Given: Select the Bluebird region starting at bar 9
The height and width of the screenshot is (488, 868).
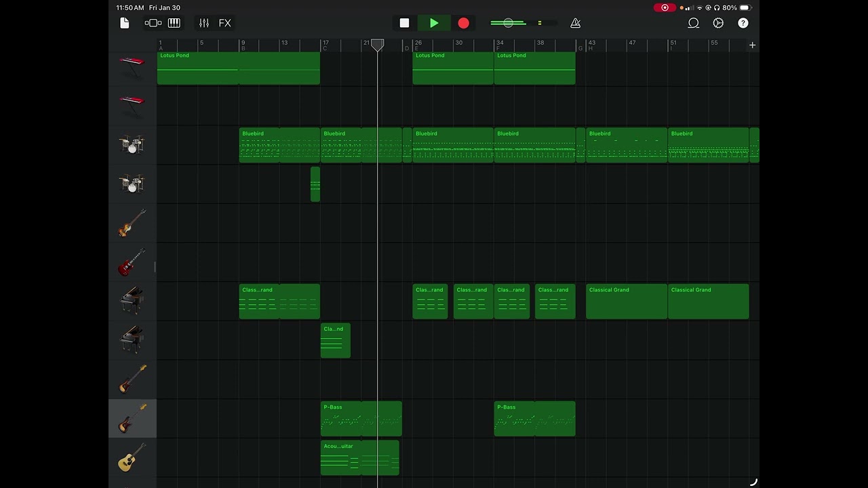Looking at the screenshot, I should point(279,145).
